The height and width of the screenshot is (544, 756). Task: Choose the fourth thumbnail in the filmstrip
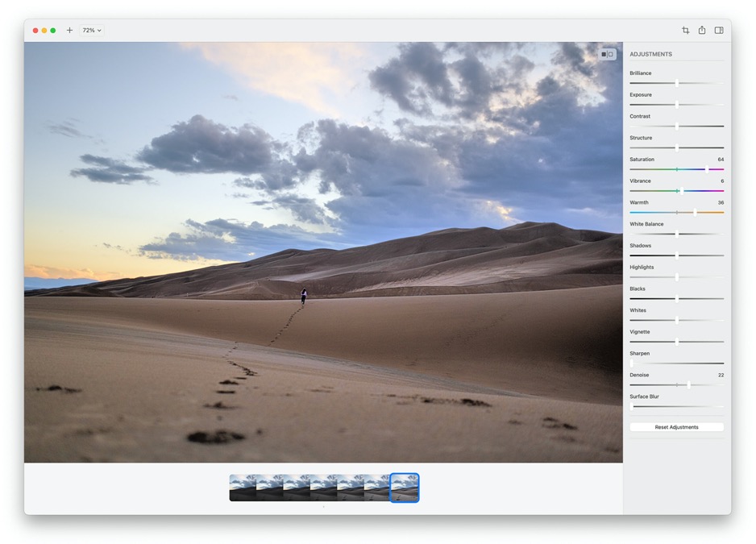click(x=323, y=488)
